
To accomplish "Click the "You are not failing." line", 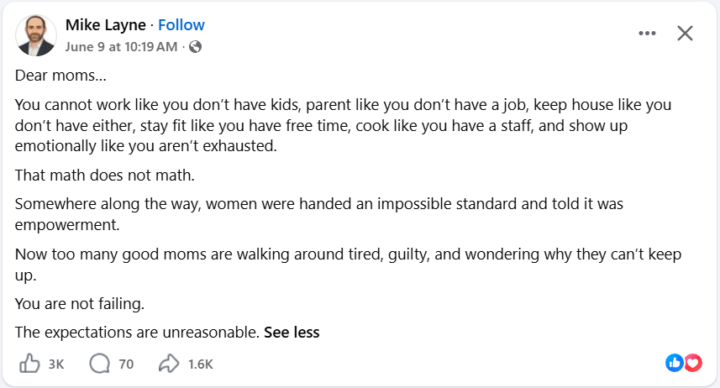I will point(79,304).
